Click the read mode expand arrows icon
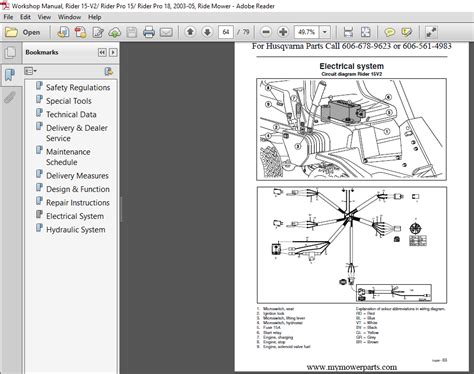Screen dimensions: 474x374 (431, 32)
